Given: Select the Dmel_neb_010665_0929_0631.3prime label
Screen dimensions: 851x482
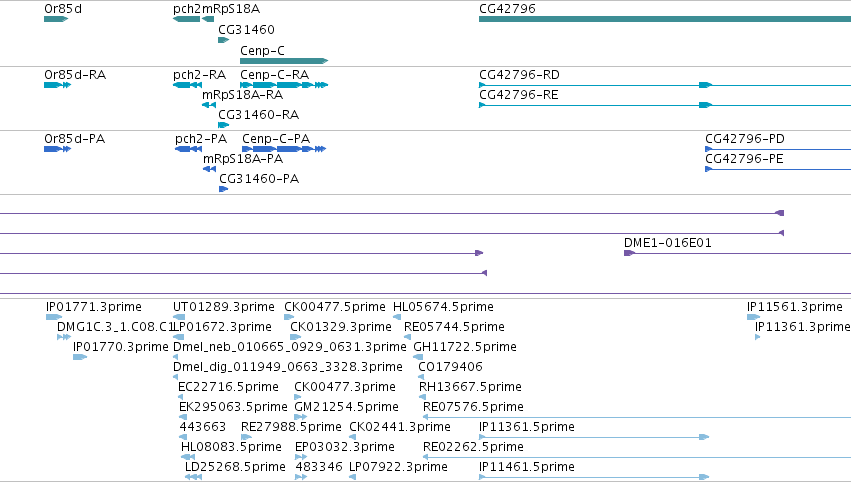Looking at the screenshot, I should pyautogui.click(x=290, y=346).
